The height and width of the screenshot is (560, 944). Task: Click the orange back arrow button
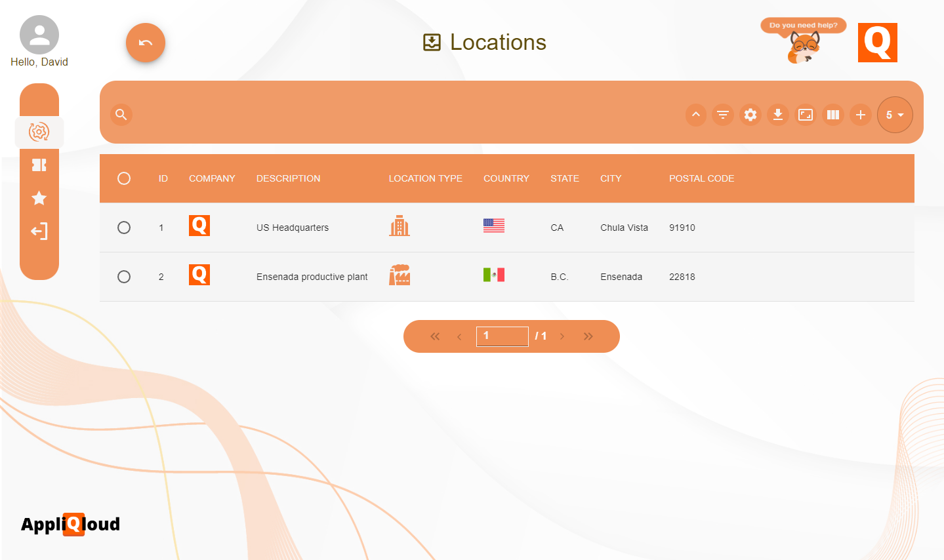[x=145, y=42]
